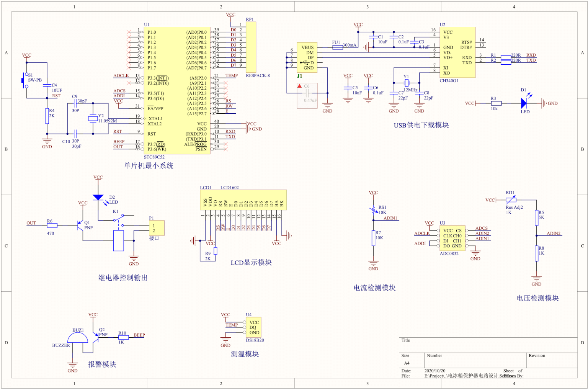Select capacitor C2 0.1uF symbol
This screenshot has width=588, height=389.
click(394, 37)
